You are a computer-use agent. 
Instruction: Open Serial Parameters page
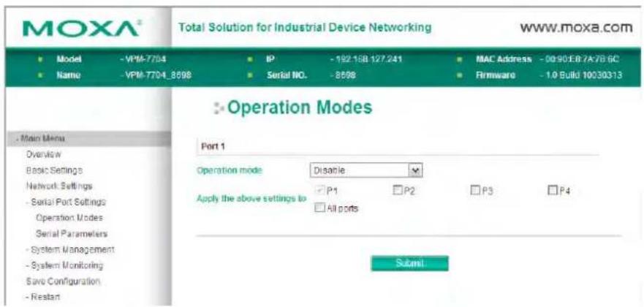coord(72,233)
